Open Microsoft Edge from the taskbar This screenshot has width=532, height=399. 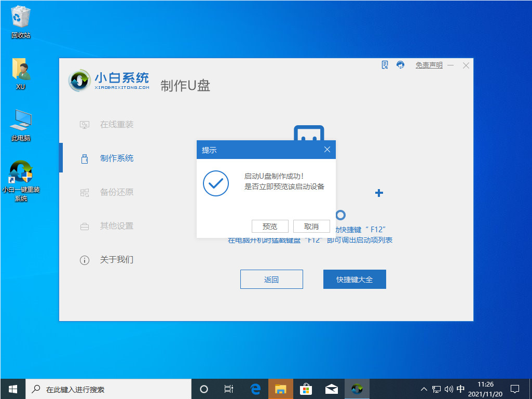coord(255,388)
